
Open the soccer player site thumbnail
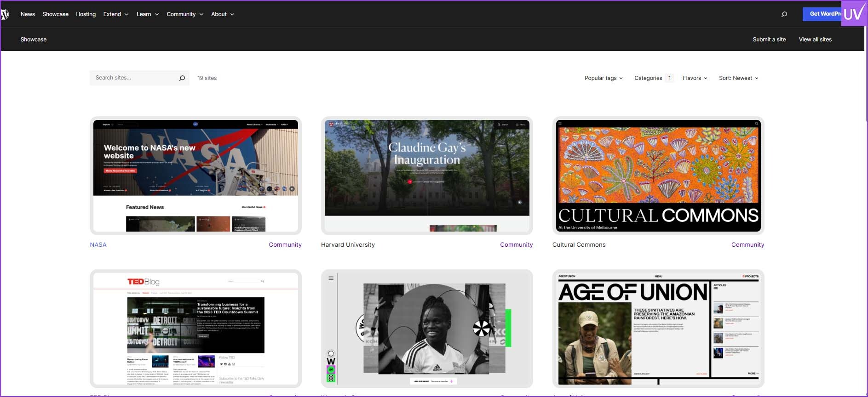427,329
